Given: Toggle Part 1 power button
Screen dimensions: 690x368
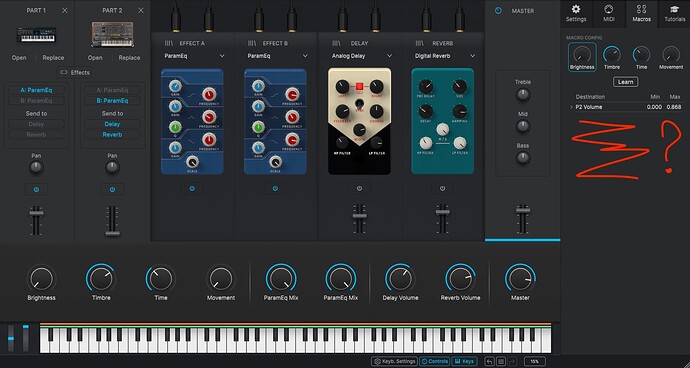Looking at the screenshot, I should click(x=36, y=189).
